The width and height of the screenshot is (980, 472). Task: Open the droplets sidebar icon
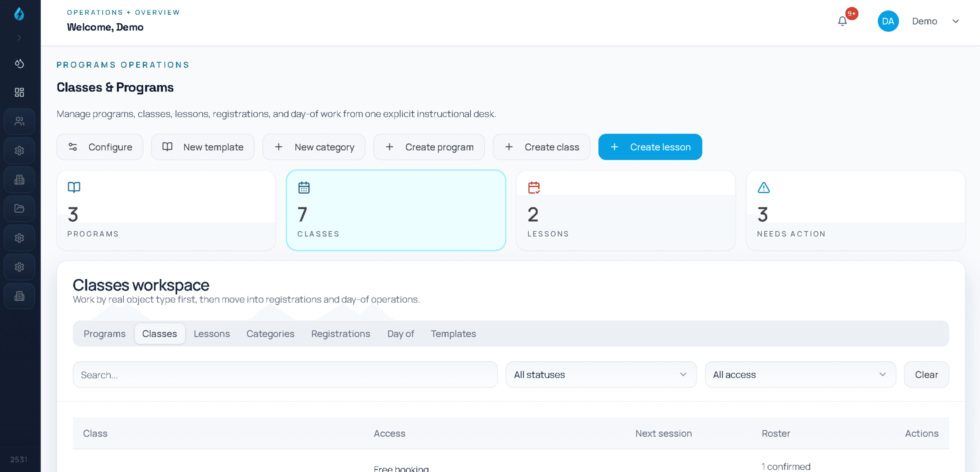[19, 63]
